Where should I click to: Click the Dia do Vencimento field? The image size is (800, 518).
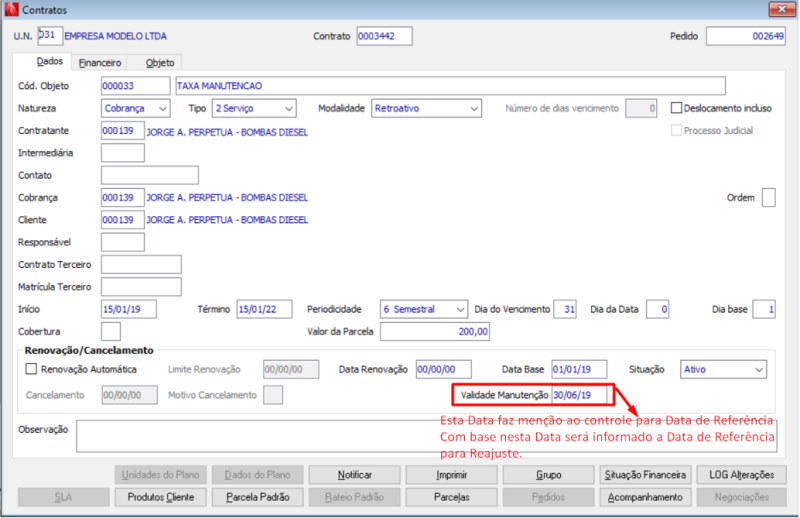click(565, 309)
